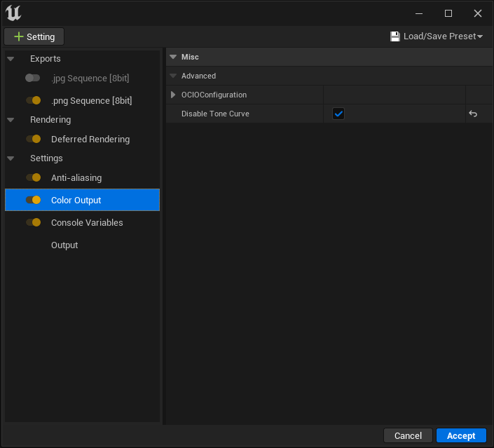Click the Unreal Engine logo icon
Screen dimensions: 494x448
coord(13,13)
